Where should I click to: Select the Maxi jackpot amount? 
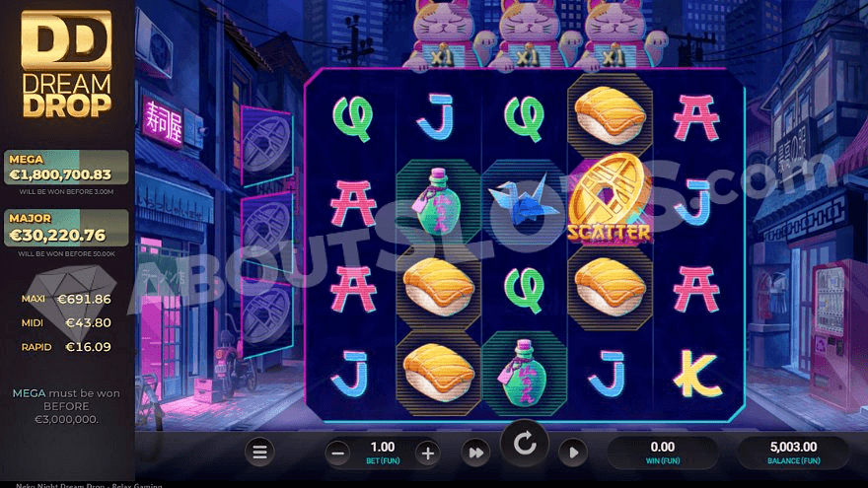pos(84,299)
